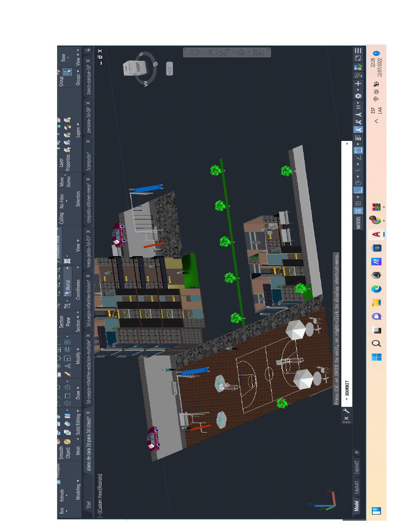The height and width of the screenshot is (532, 399).
Task: Show hidden system tray icons chevron
Action: click(x=376, y=121)
